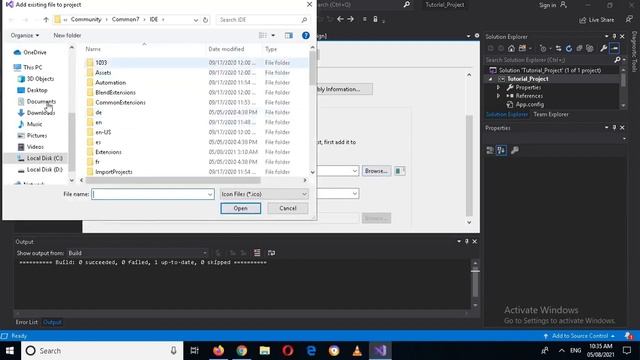The image size is (640, 360).
Task: Toggle Categorized view in Properties panel
Action: coord(490,150)
